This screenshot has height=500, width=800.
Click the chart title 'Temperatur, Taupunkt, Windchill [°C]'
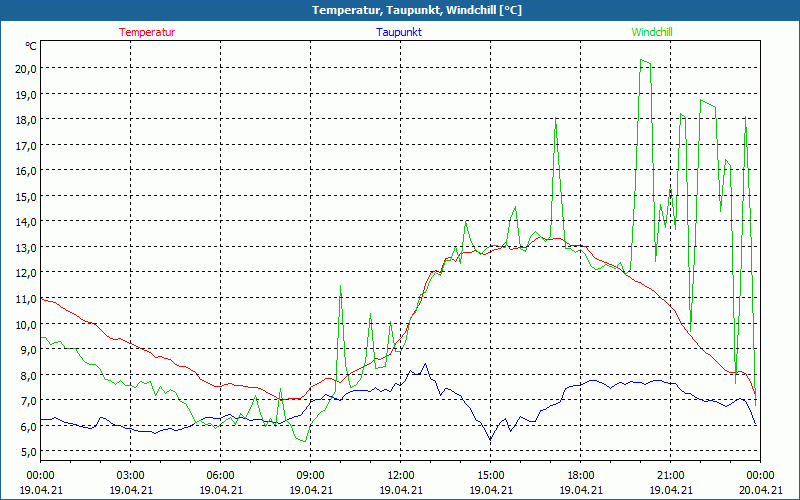point(400,10)
